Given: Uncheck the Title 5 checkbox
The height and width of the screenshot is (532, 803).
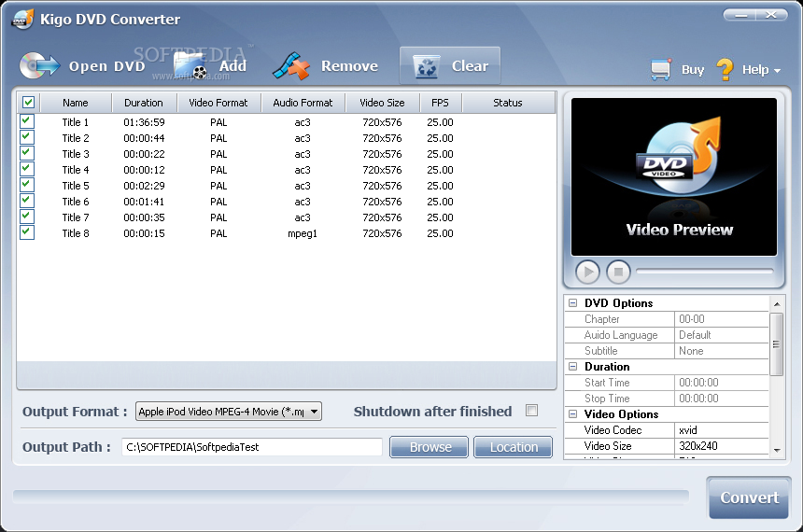Looking at the screenshot, I should click(27, 185).
